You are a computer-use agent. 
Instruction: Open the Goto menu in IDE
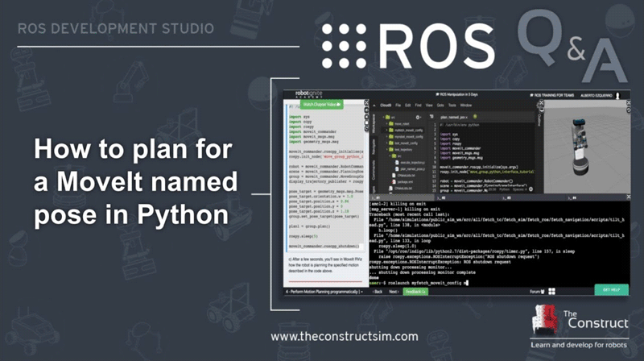(440, 106)
